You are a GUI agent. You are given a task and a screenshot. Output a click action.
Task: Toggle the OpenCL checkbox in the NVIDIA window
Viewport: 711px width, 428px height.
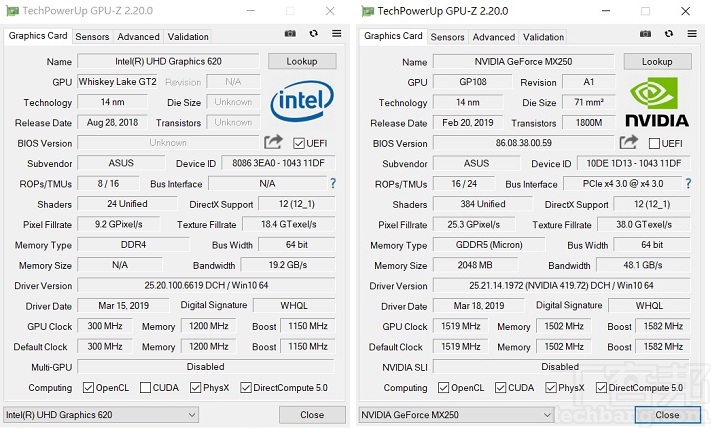(443, 388)
